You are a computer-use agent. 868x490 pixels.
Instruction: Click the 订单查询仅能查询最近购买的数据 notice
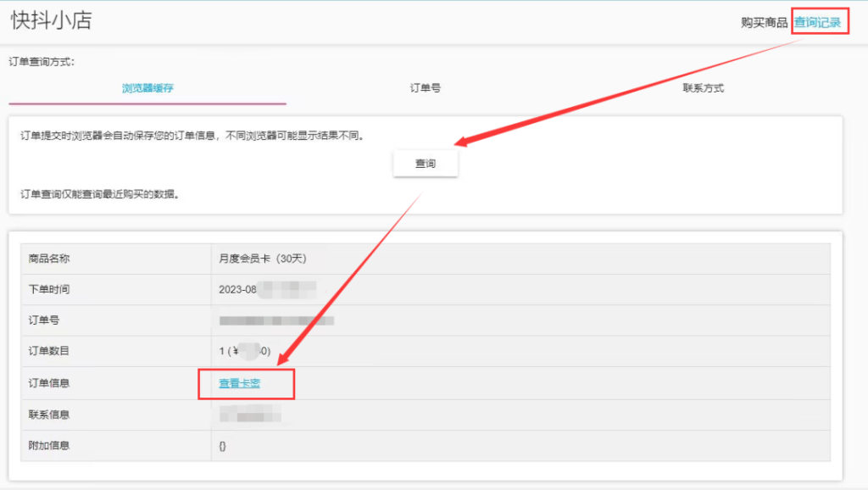point(100,194)
